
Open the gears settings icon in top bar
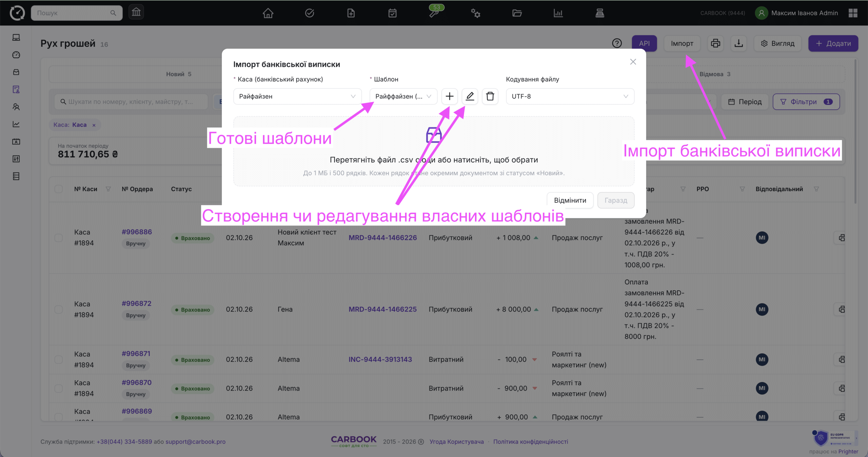click(x=475, y=13)
